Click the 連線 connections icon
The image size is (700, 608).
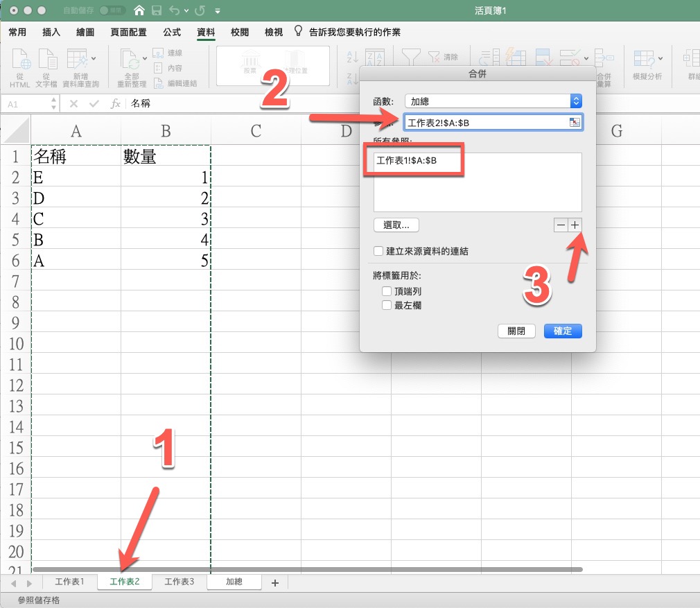click(x=158, y=53)
